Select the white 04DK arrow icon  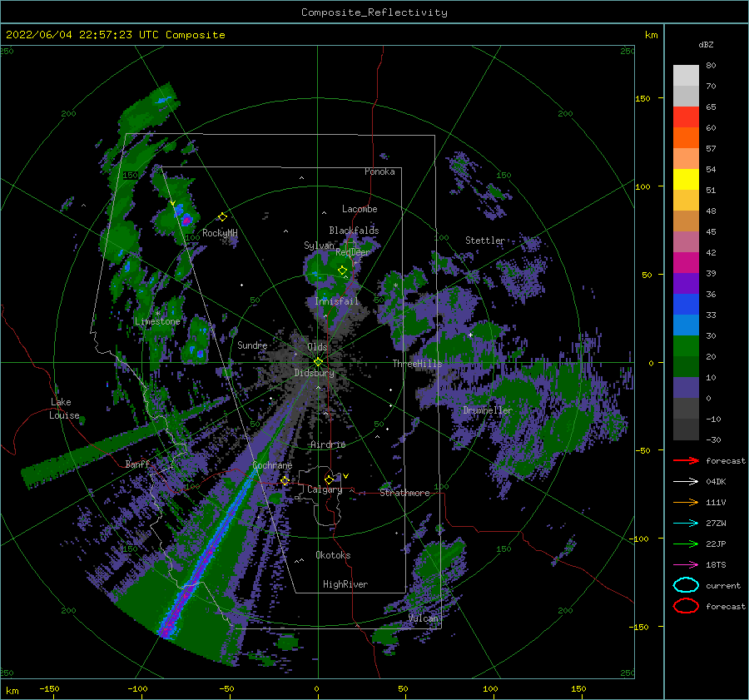(x=686, y=482)
